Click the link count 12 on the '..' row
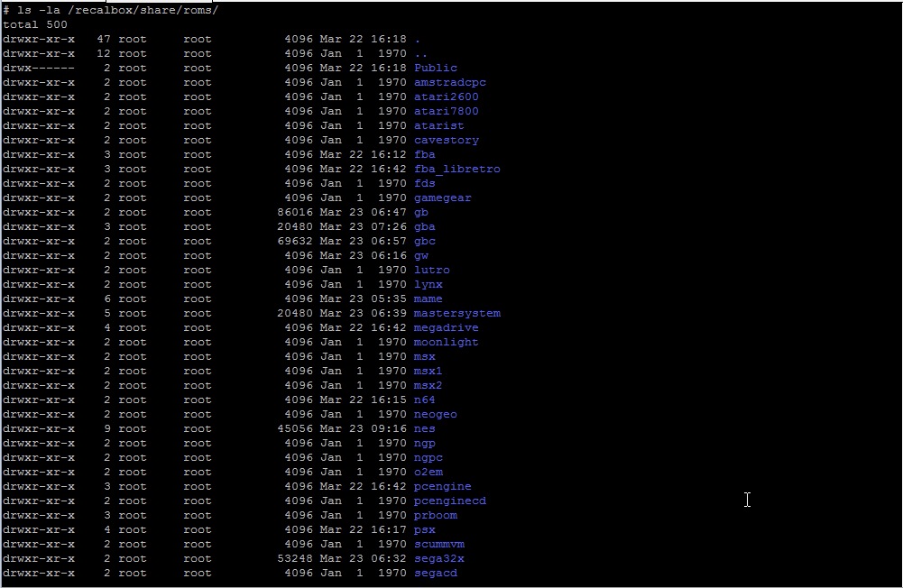This screenshot has width=903, height=588. click(x=104, y=53)
